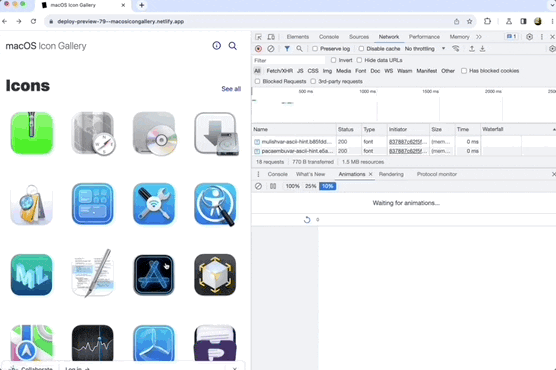The image size is (556, 370).
Task: Open the installer download-arrow disk icon
Action: tap(216, 134)
